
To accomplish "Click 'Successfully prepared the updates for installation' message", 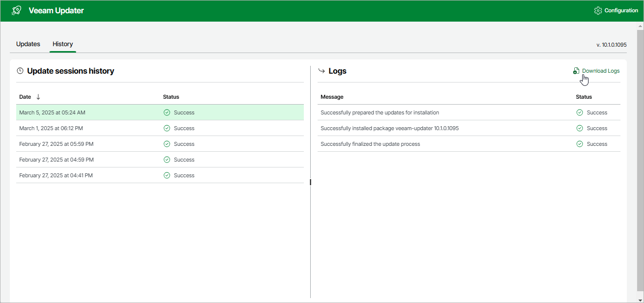I will tap(379, 112).
